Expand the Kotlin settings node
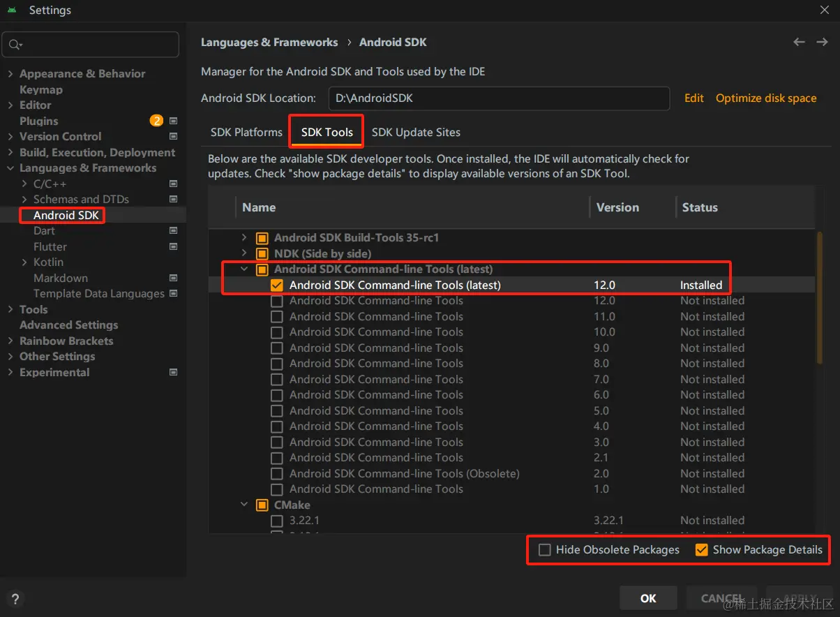The image size is (840, 617). [25, 262]
